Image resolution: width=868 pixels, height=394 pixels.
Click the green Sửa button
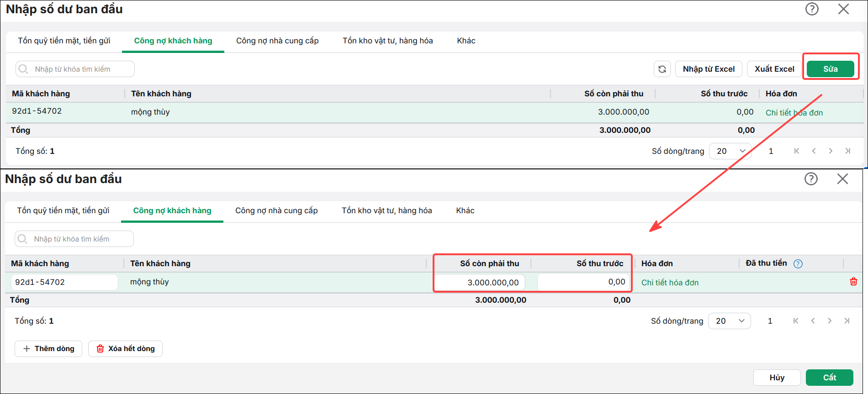(831, 69)
